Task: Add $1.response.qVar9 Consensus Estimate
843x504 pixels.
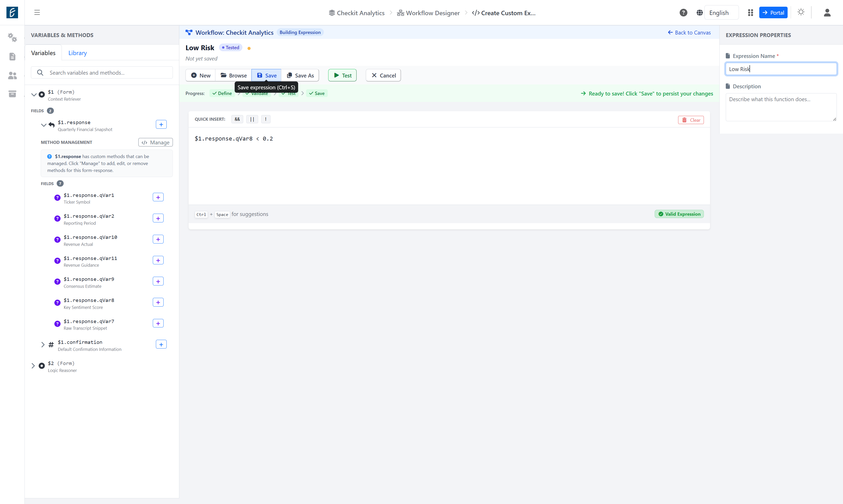Action: (158, 281)
